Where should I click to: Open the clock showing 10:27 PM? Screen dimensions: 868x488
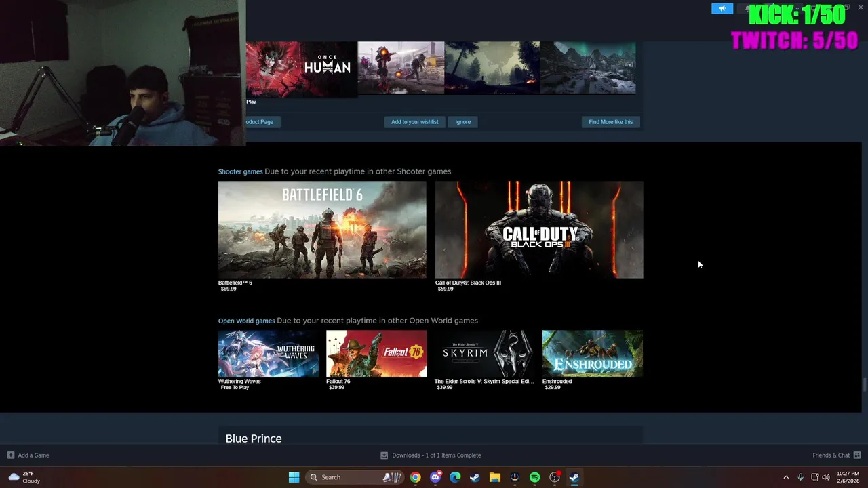pyautogui.click(x=847, y=477)
